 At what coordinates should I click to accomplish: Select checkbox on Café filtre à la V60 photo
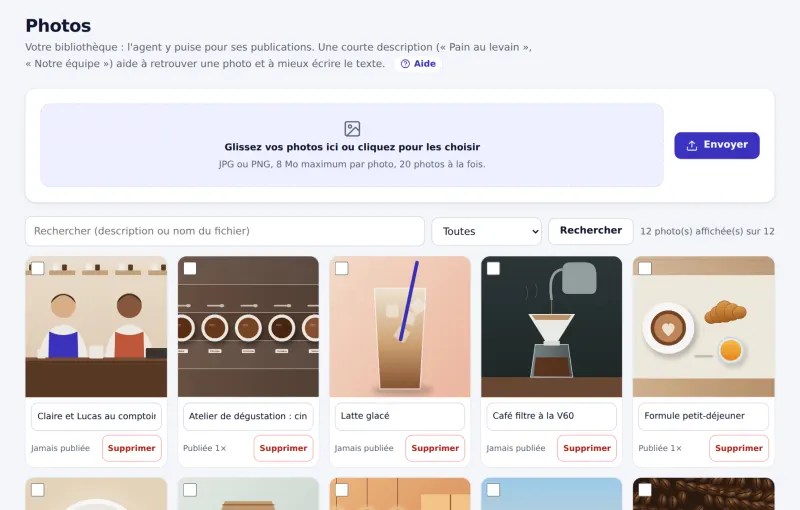pyautogui.click(x=493, y=268)
